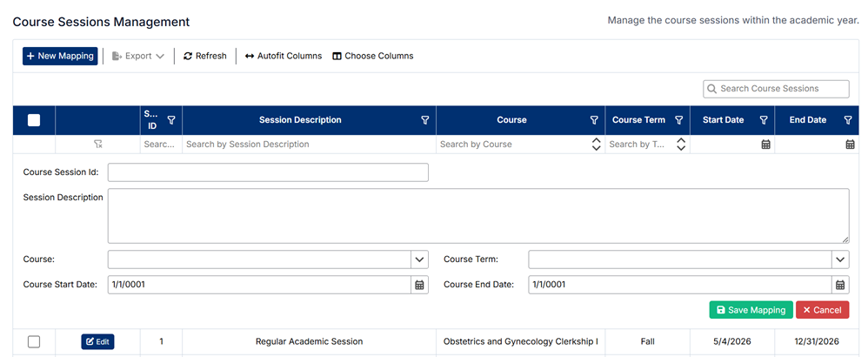Viewport: 868px width, 357px height.
Task: Expand the Course Term dropdown in form
Action: [x=840, y=259]
